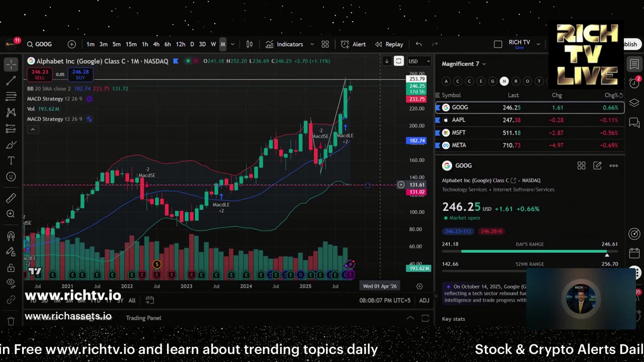This screenshot has height=362, width=644.
Task: Open the edit note icon for GOOG
Action: point(597,165)
